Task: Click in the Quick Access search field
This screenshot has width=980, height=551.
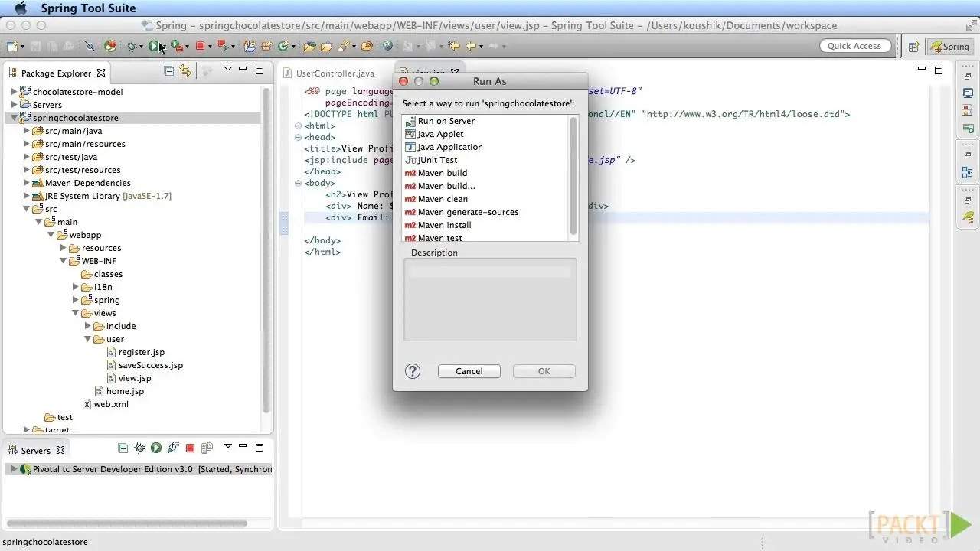Action: click(x=854, y=46)
